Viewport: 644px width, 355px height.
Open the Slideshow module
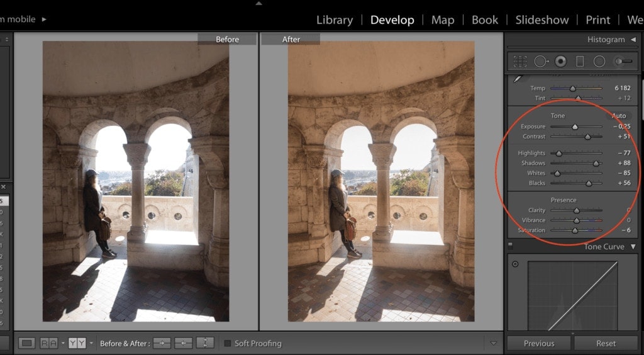[542, 20]
